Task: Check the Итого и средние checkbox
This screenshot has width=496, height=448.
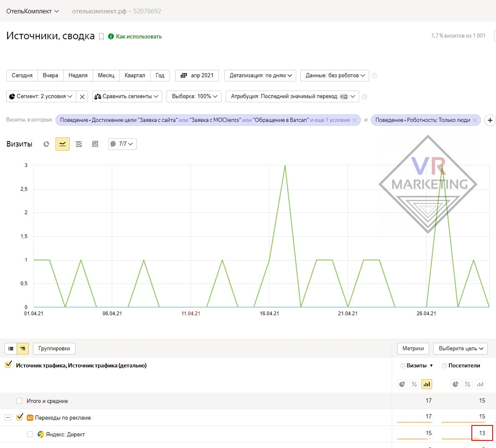Action: [x=19, y=401]
